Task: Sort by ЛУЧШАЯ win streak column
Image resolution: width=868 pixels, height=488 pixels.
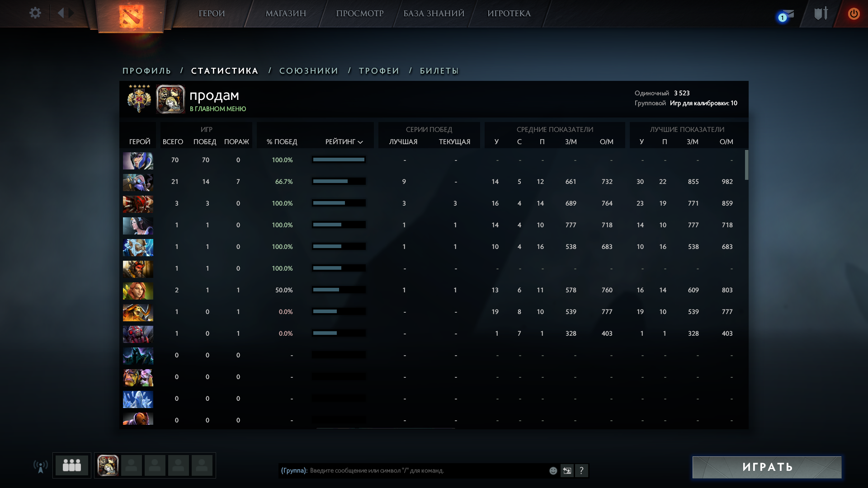Action: point(403,142)
